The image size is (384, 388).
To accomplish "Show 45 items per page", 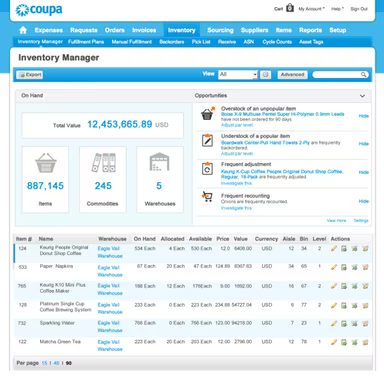I will [56, 363].
